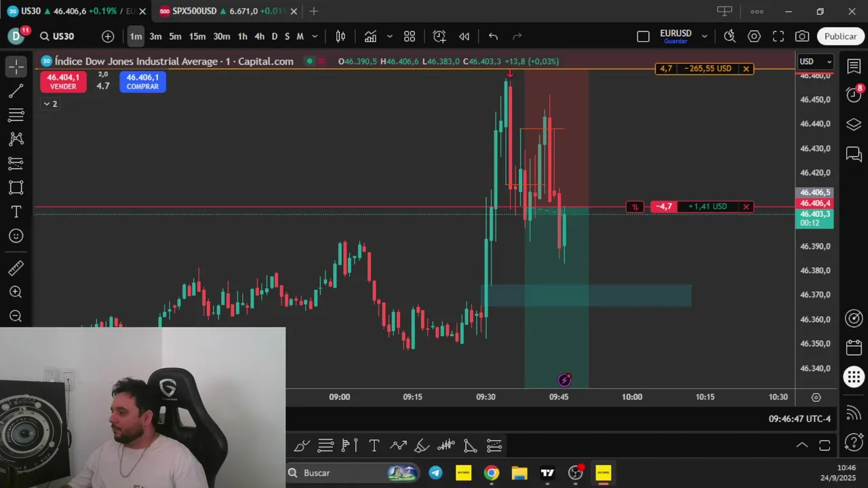Switch to the 15m timeframe

click(x=197, y=37)
